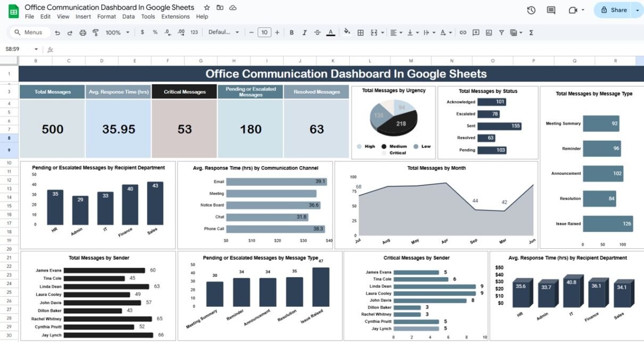Open the zoom level dropdown
Viewport: 644px width, 342px height.
pyautogui.click(x=118, y=32)
